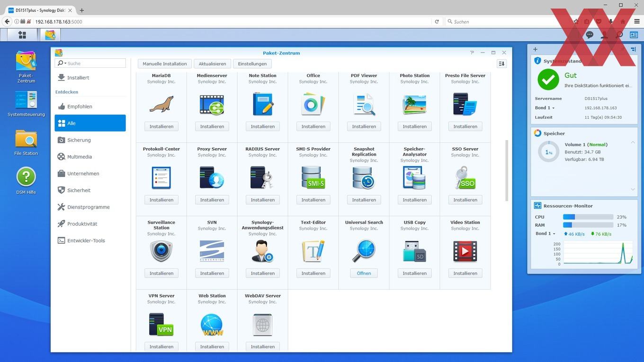
Task: Open the Protokoll-Center package icon
Action: (x=161, y=177)
